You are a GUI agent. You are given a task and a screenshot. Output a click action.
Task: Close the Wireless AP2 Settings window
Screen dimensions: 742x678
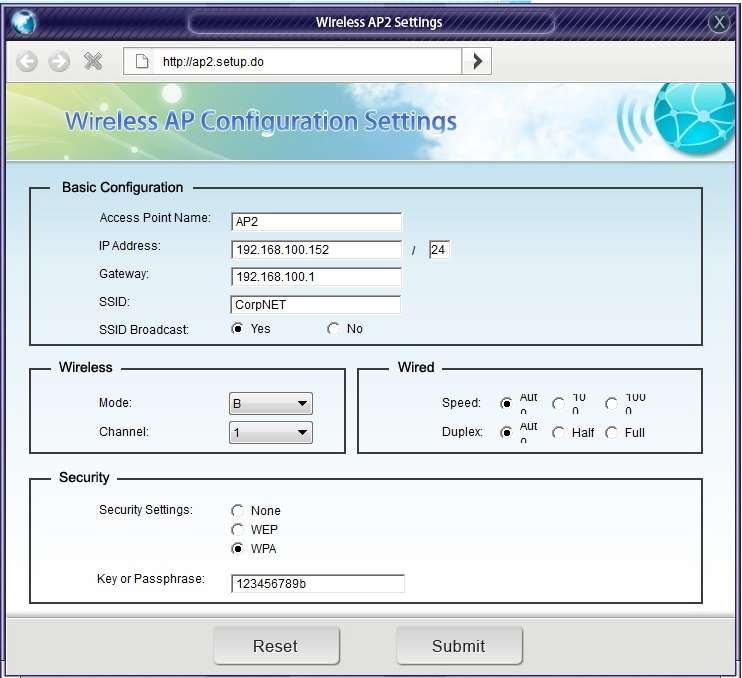point(719,22)
